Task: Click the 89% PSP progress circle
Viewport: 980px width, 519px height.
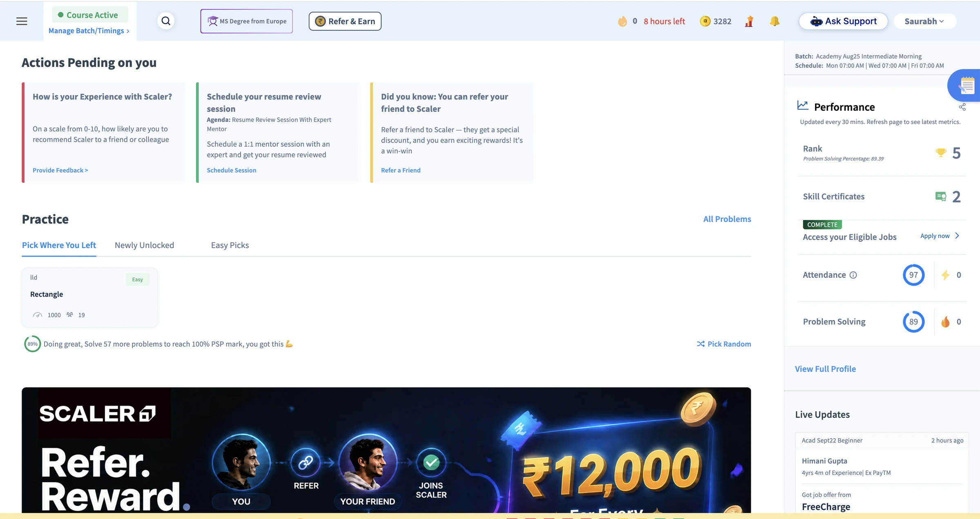Action: click(32, 344)
